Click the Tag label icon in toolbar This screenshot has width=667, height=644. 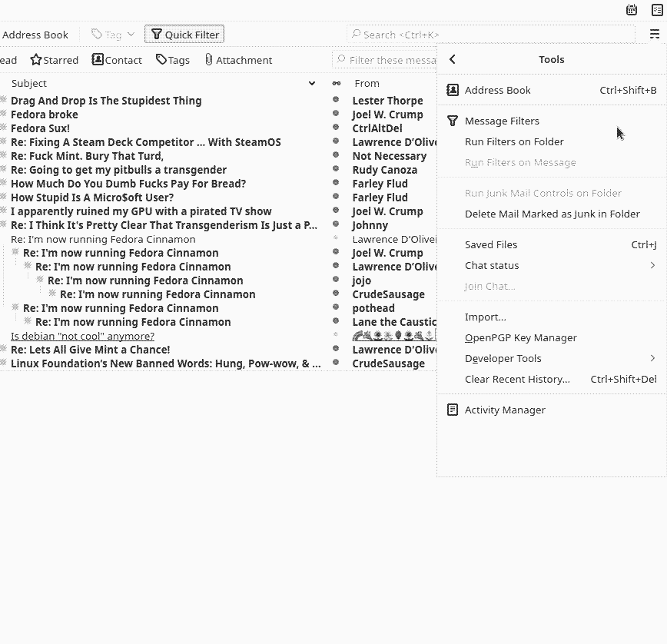click(97, 35)
